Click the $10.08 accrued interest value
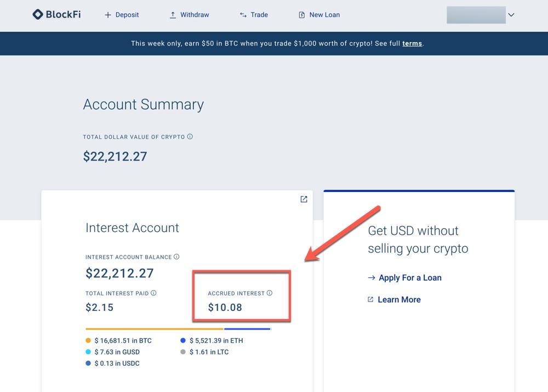548x392 pixels. [x=225, y=308]
